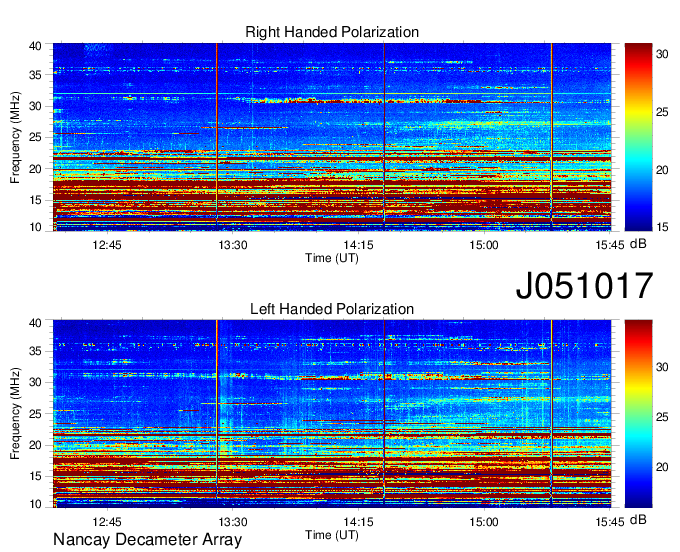Click the 35 MHz tick label on the top plot

[x=35, y=75]
